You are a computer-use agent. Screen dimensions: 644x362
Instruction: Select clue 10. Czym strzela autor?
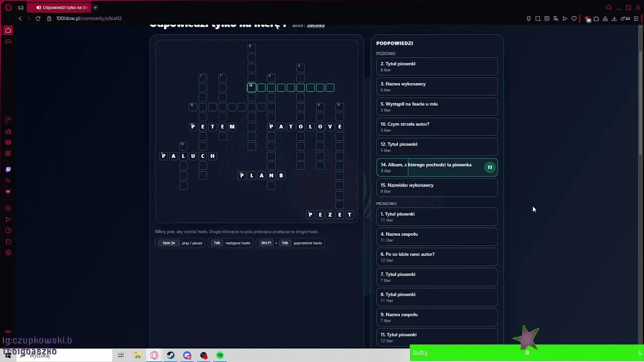(437, 127)
